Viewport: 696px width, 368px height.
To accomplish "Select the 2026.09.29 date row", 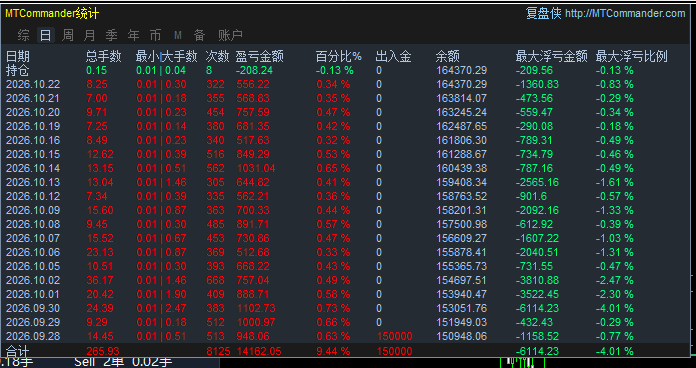I will 32,322.
